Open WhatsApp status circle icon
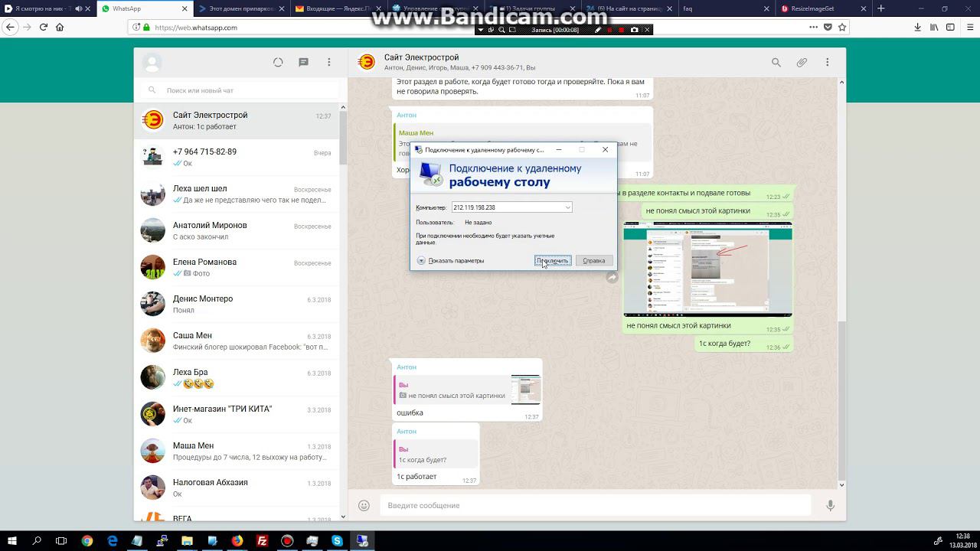This screenshot has height=551, width=980. coord(278,62)
